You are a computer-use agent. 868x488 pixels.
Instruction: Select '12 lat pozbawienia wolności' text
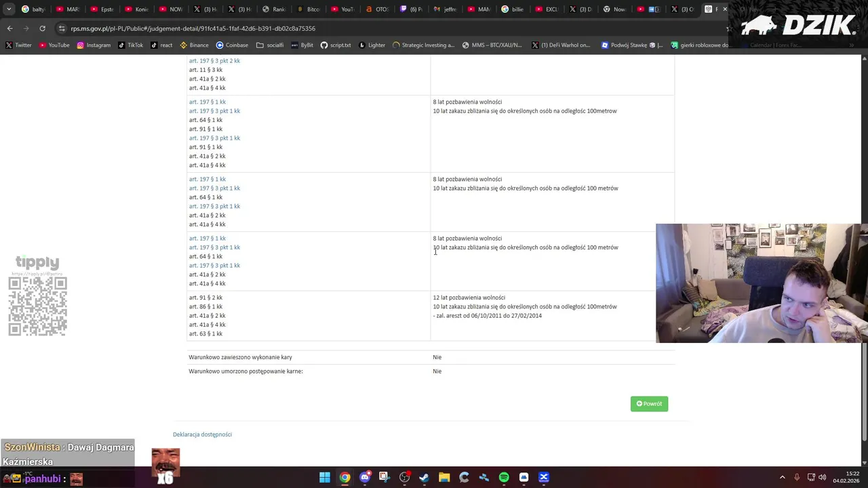tap(469, 298)
